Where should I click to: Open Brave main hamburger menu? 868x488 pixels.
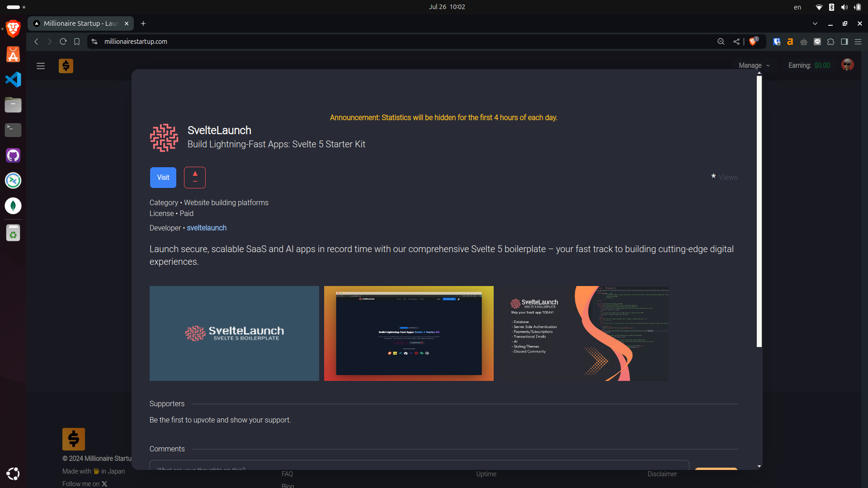(x=858, y=42)
